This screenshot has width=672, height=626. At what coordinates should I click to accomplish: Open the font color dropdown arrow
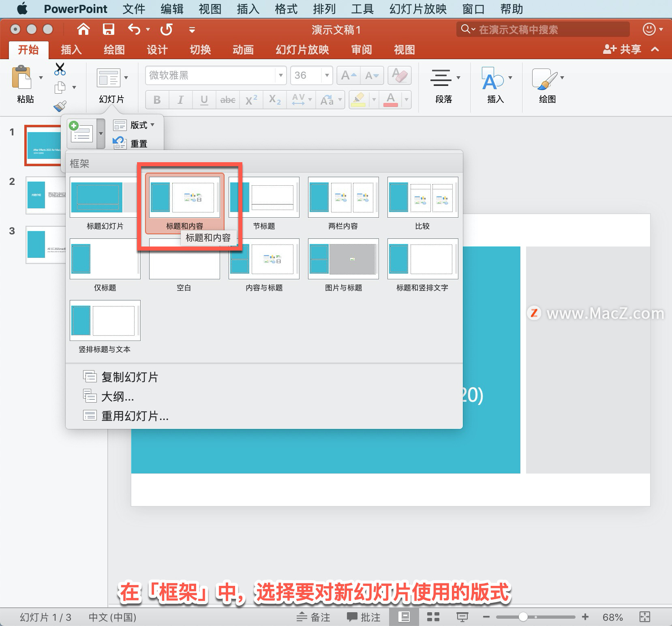pos(406,100)
